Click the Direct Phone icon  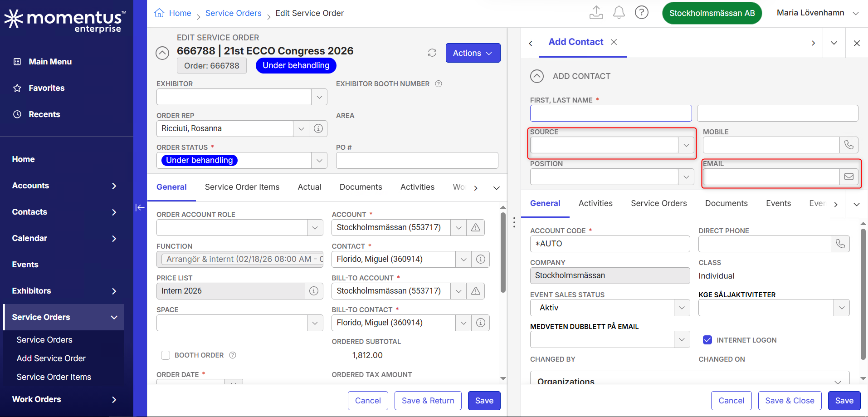pos(840,244)
